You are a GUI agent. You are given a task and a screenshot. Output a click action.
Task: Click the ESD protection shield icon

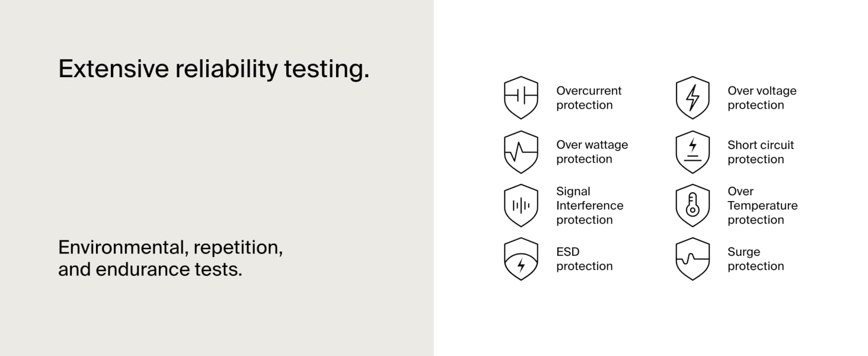point(521,259)
